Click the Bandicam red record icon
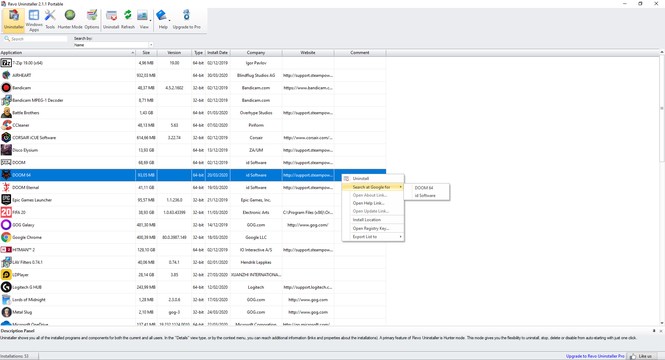The height and width of the screenshot is (360, 665). [6, 88]
